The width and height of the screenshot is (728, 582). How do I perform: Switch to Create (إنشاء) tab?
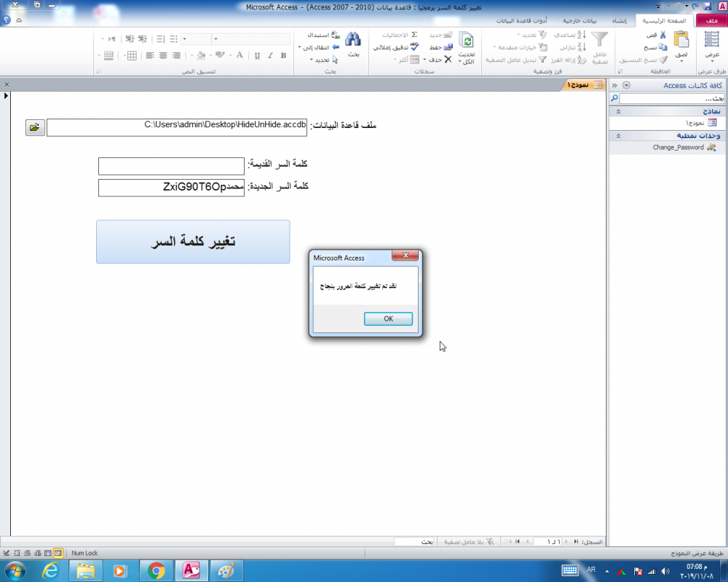coord(620,20)
